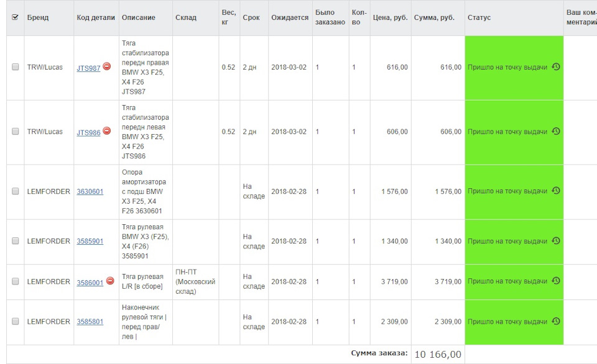Open part code link 3585901

[90, 241]
